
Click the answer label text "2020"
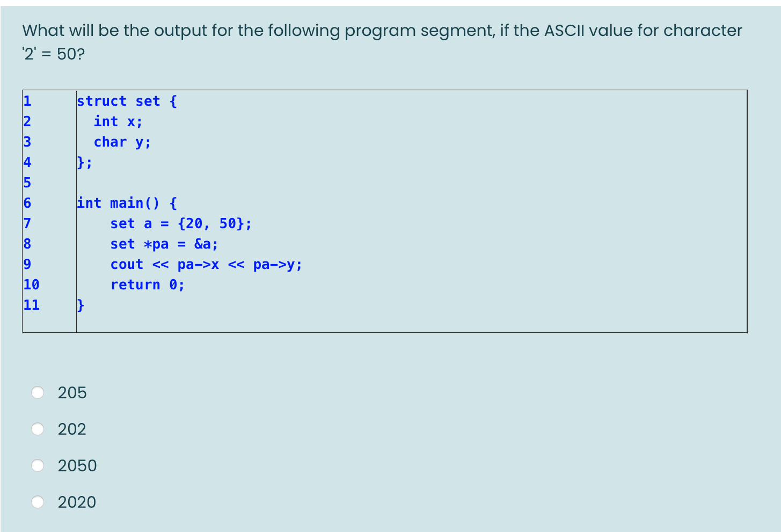77,502
